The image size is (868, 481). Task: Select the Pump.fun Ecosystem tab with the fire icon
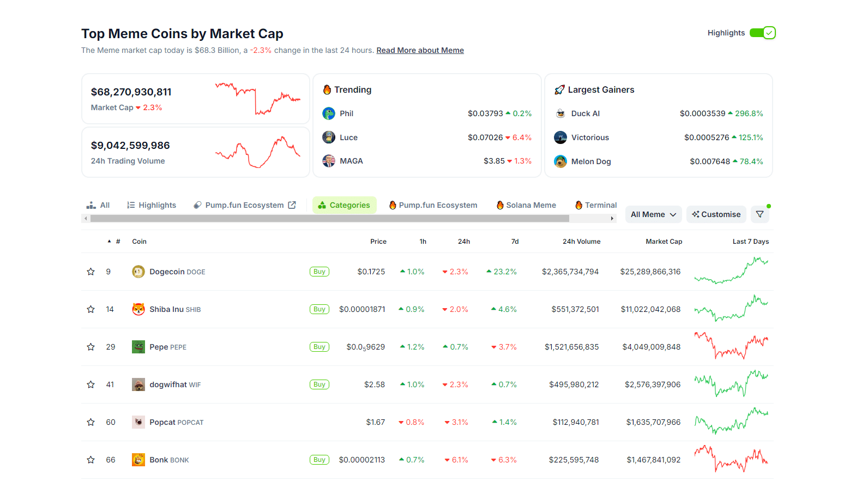(433, 205)
